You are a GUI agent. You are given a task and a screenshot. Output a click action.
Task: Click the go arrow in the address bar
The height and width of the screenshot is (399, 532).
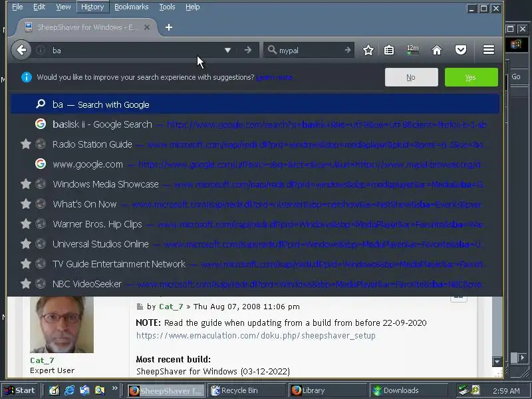point(248,51)
